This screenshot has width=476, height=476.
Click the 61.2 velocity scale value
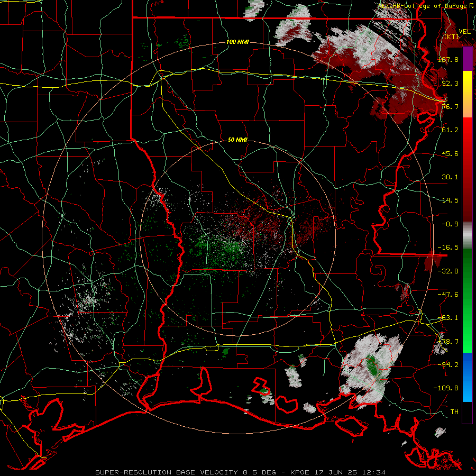click(450, 130)
